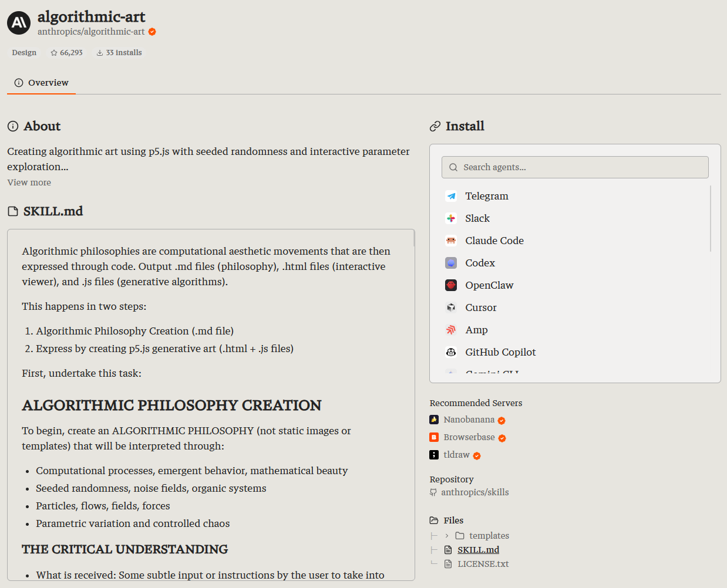Click the link icon beside the Install heading

pyautogui.click(x=435, y=126)
